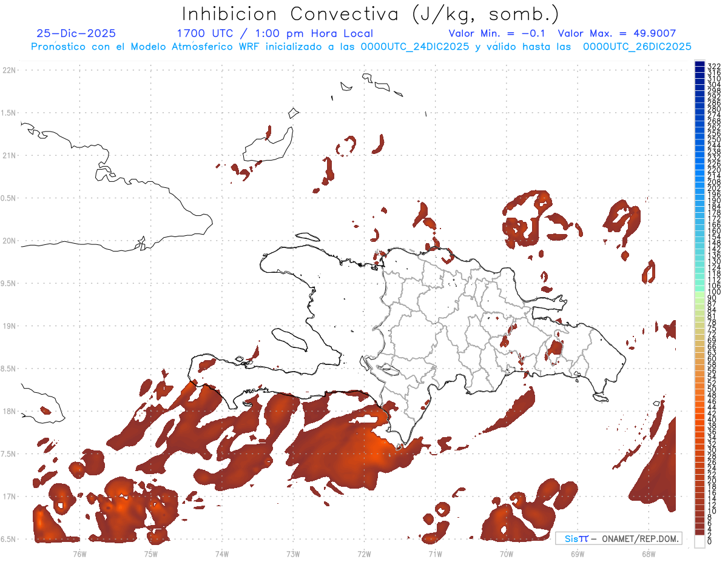The width and height of the screenshot is (728, 562).
Task: Click the '8.5N' latitude label
Action: tap(9, 369)
